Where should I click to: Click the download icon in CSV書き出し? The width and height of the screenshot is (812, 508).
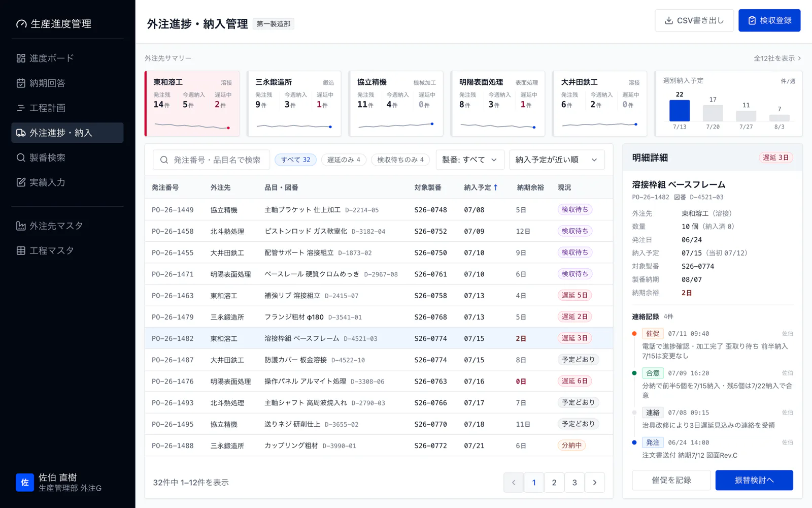click(669, 20)
